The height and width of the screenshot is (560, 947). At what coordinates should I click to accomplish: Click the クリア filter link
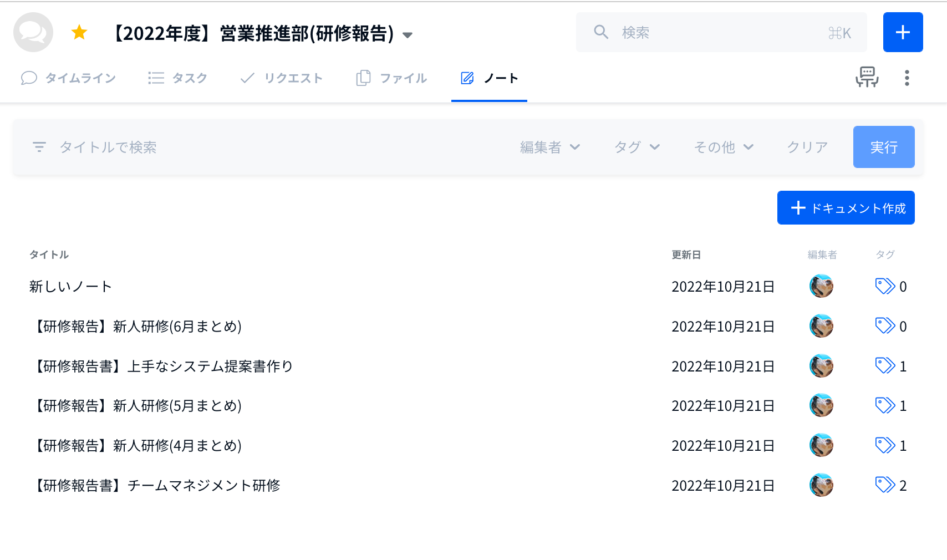807,147
